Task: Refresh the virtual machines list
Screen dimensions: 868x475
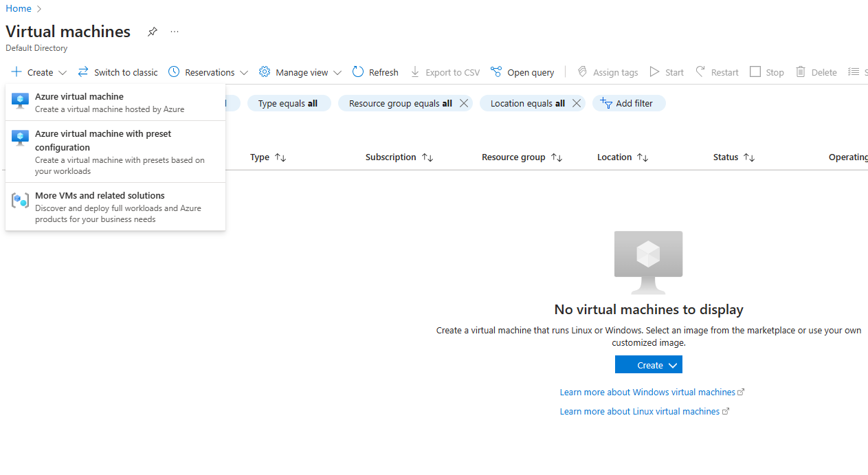Action: 375,71
